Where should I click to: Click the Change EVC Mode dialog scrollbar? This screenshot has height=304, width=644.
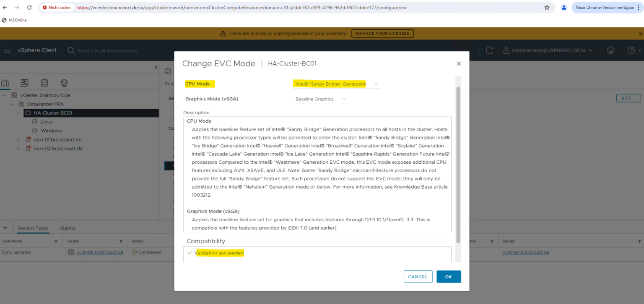[x=458, y=160]
